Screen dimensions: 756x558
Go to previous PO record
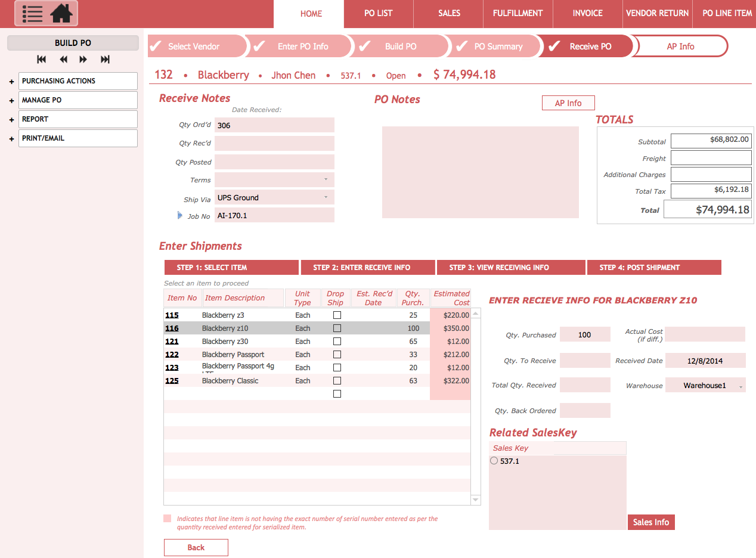tap(63, 59)
